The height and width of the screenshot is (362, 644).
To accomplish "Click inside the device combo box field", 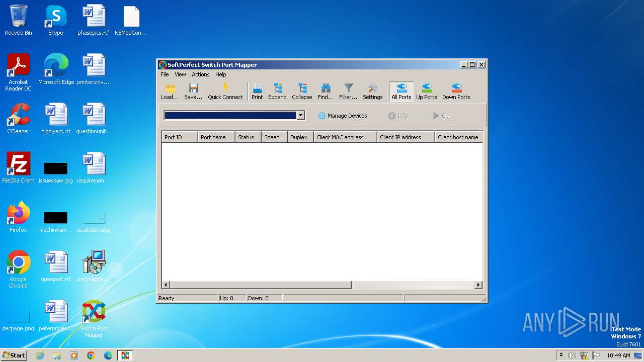I will [230, 116].
